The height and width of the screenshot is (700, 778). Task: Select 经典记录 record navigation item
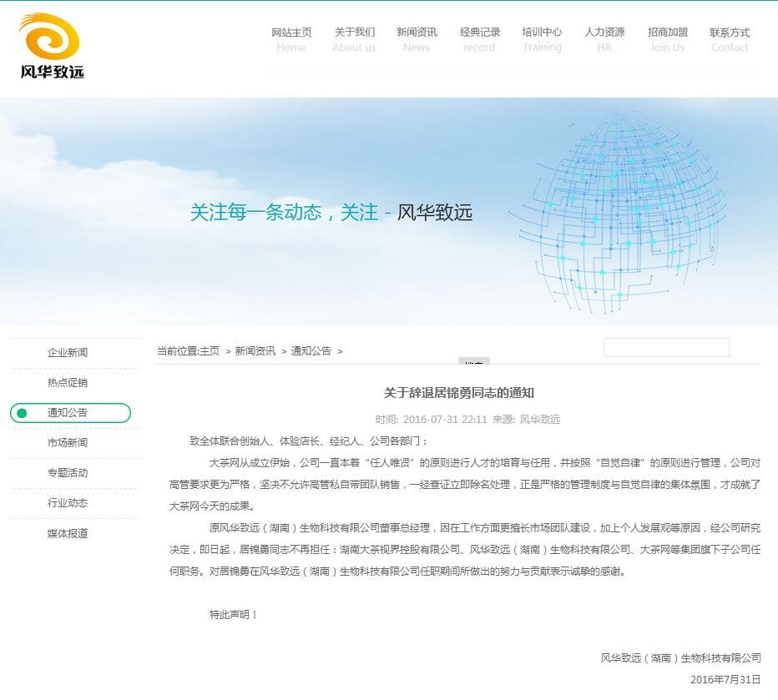(479, 39)
